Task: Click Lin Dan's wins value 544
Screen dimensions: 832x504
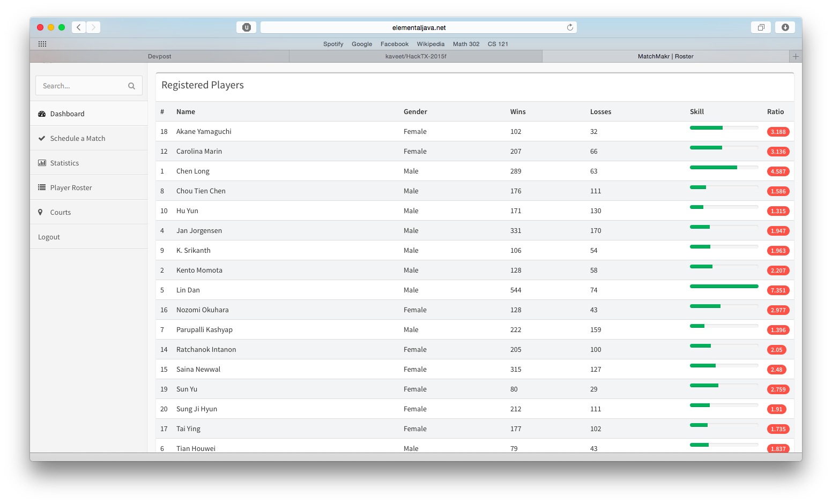Action: point(516,290)
